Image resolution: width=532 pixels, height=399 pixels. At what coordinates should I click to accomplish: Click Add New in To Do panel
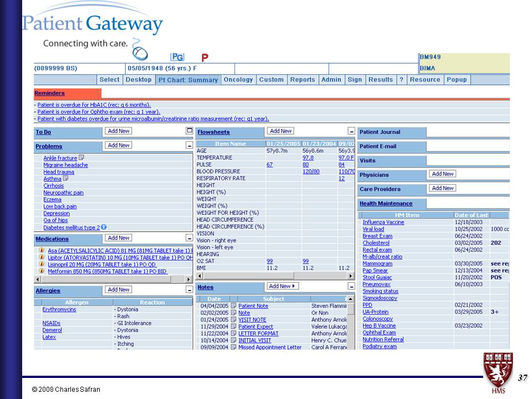[x=119, y=131]
